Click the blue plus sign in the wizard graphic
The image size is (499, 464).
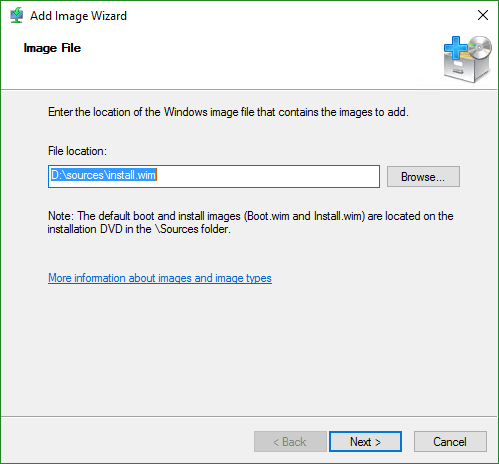pos(456,47)
